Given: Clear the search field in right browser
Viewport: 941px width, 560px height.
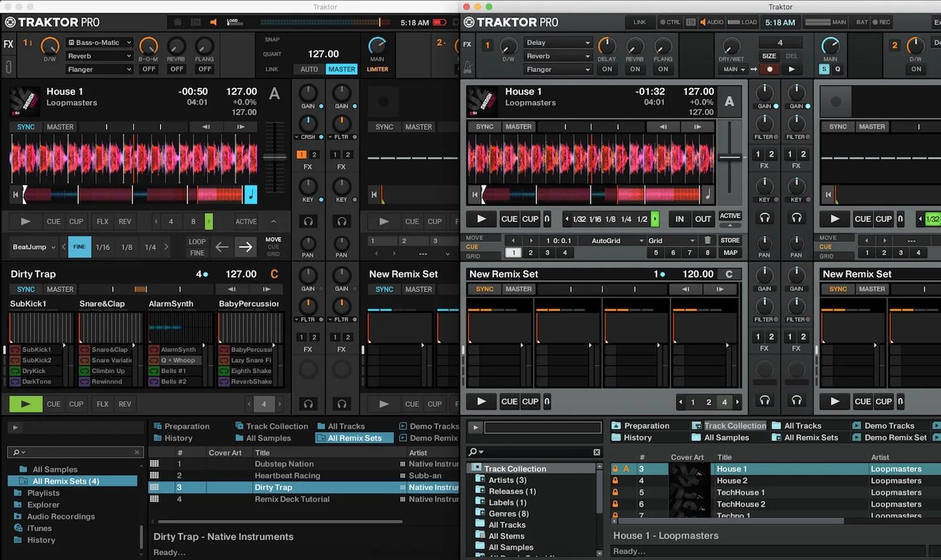Looking at the screenshot, I should [x=597, y=452].
